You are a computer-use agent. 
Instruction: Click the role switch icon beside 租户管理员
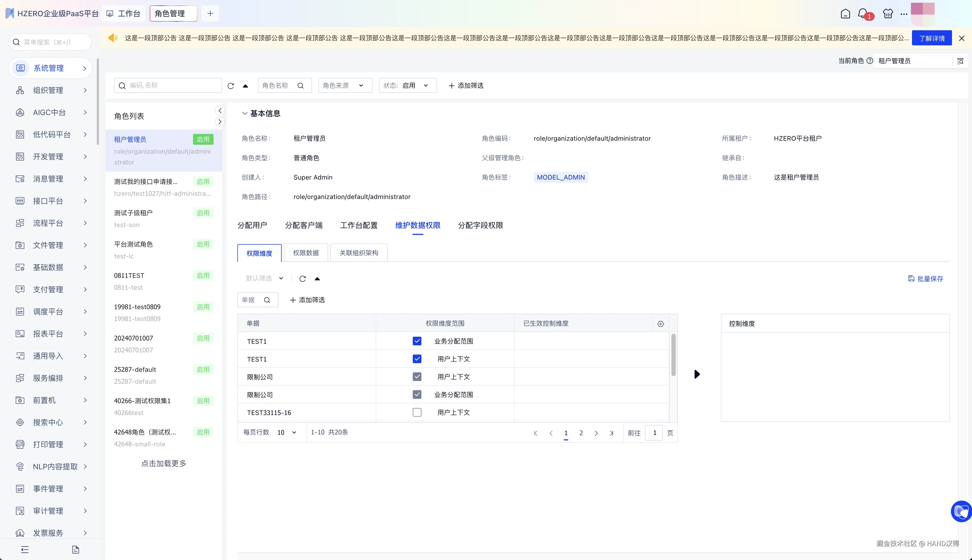[x=960, y=61]
